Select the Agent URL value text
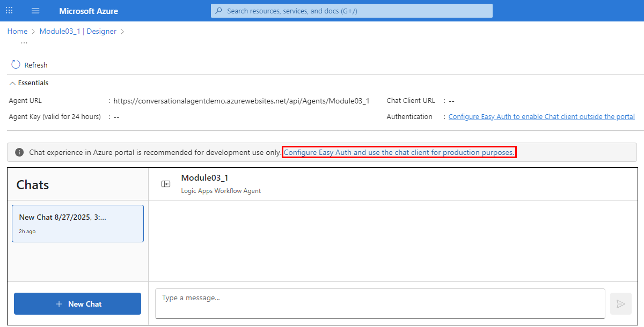 pos(241,100)
